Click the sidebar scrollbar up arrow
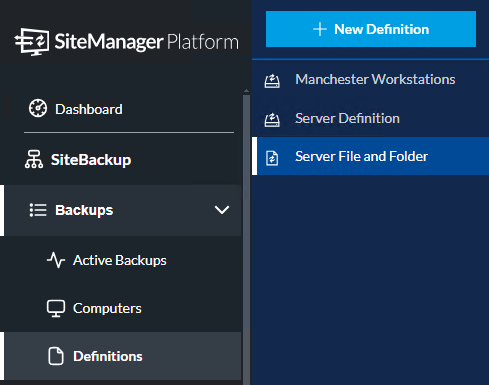Screen dimensions: 489x385 [246, 91]
